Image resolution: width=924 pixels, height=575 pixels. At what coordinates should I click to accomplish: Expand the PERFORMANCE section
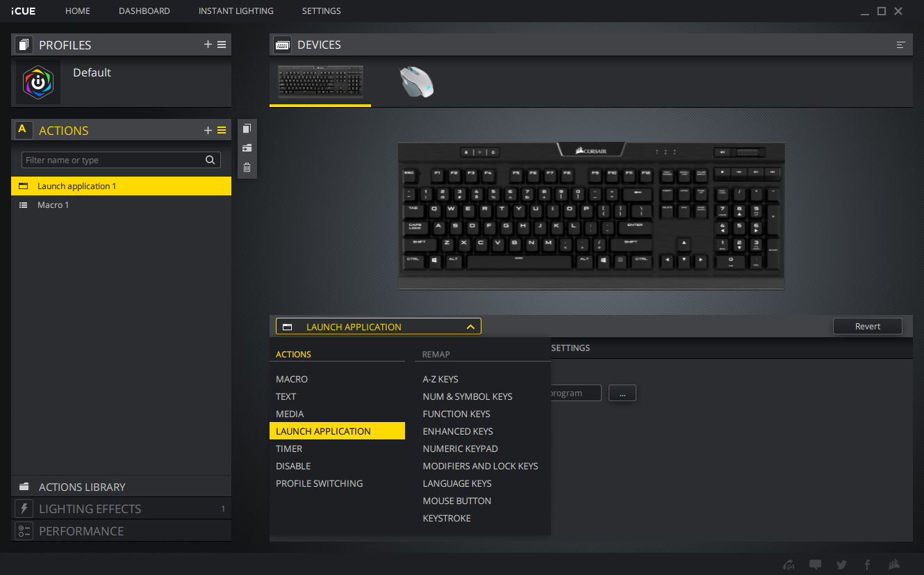[121, 531]
